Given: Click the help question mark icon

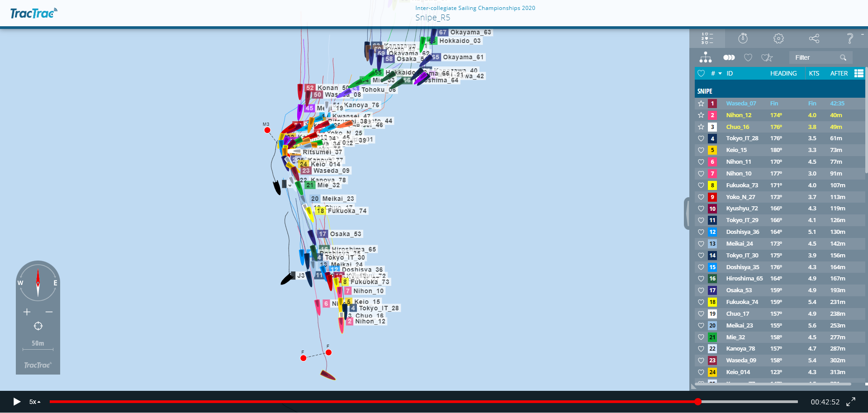Looking at the screenshot, I should click(850, 38).
